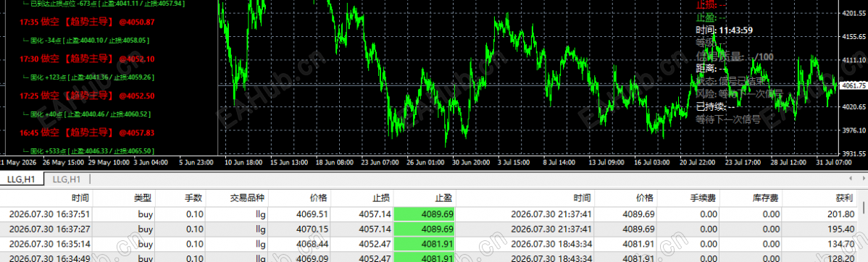
Task: Sort by the 交易品种 column header
Action: coord(249,198)
